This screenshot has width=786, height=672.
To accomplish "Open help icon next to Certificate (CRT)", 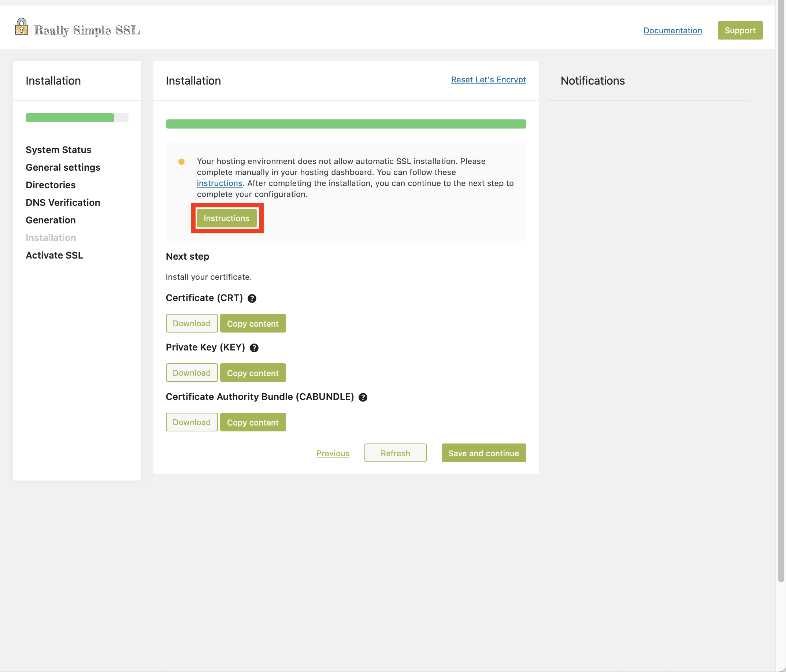I will click(x=252, y=298).
